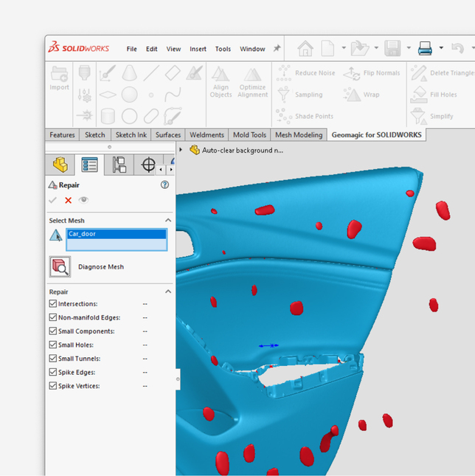Image resolution: width=475 pixels, height=476 pixels.
Task: Uncheck the Non-manifold Edges checkbox
Action: point(53,317)
